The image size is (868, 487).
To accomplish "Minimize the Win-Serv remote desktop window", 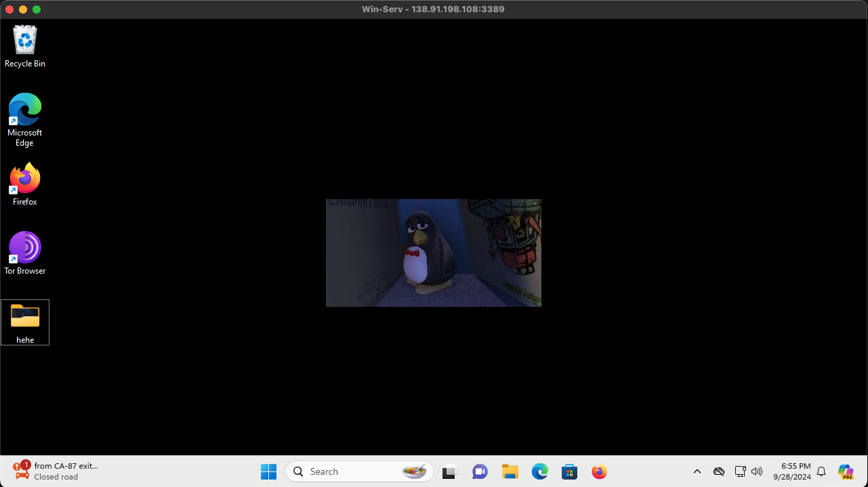I will coord(23,9).
